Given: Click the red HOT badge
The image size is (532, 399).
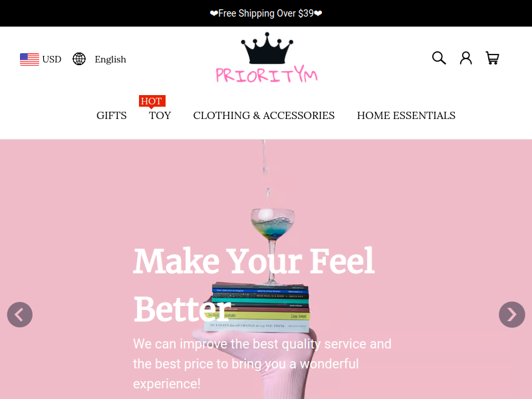Looking at the screenshot, I should point(152,102).
